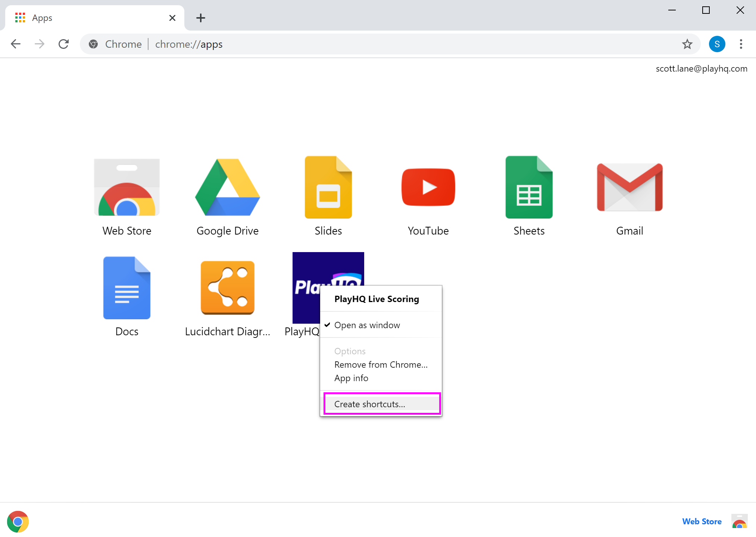Open the profile avatar S menu

[x=717, y=44]
